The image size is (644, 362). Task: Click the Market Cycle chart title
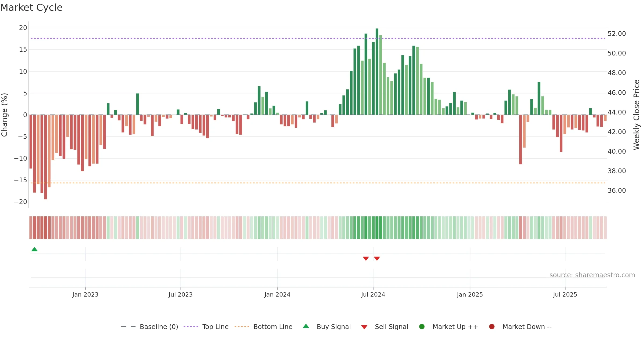(x=31, y=8)
